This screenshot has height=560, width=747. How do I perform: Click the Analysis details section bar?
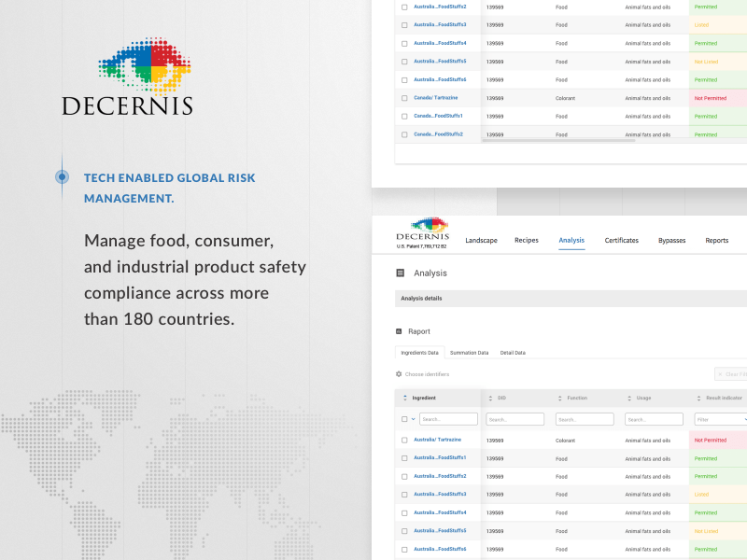click(x=571, y=298)
